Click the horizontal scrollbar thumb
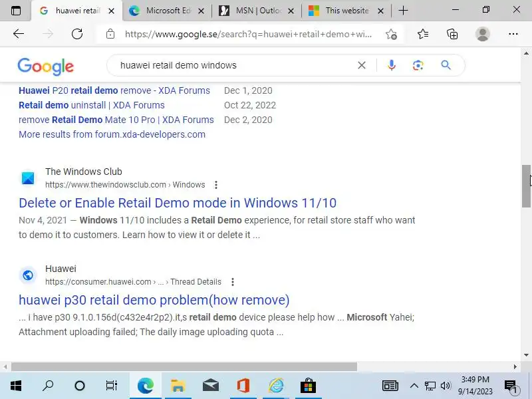The height and width of the screenshot is (399, 532). coord(184,367)
